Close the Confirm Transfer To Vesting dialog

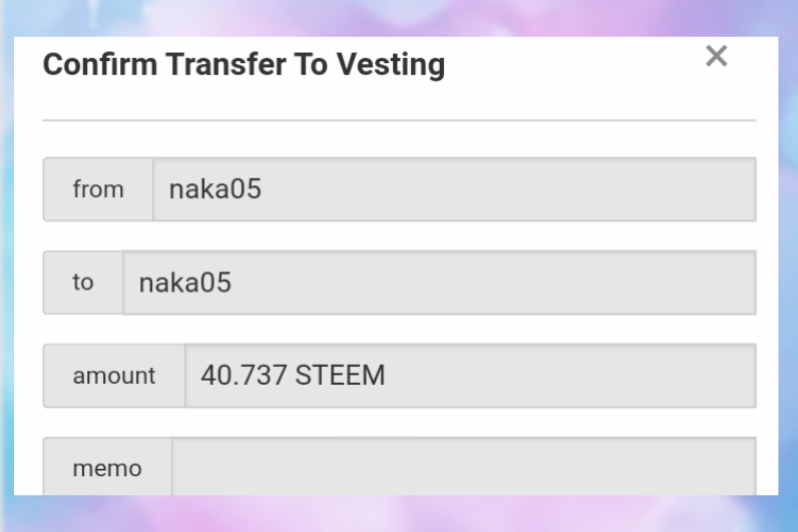716,56
